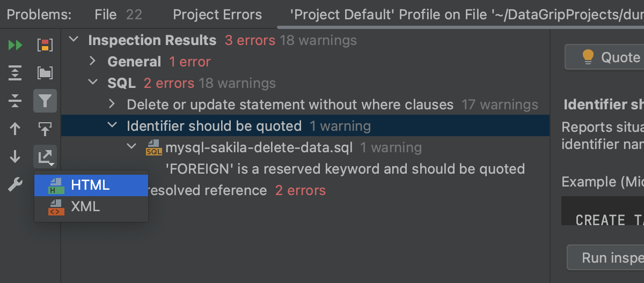Switch to the Project Errors tab

217,14
